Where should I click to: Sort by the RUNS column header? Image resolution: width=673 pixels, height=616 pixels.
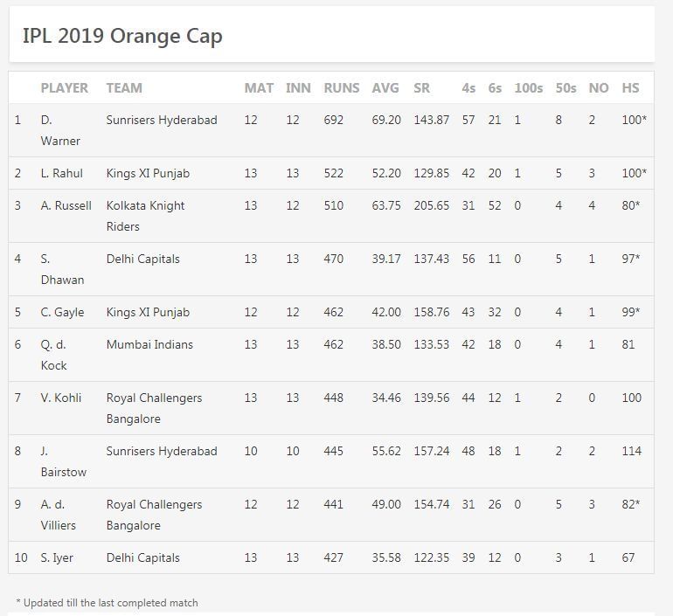[341, 88]
